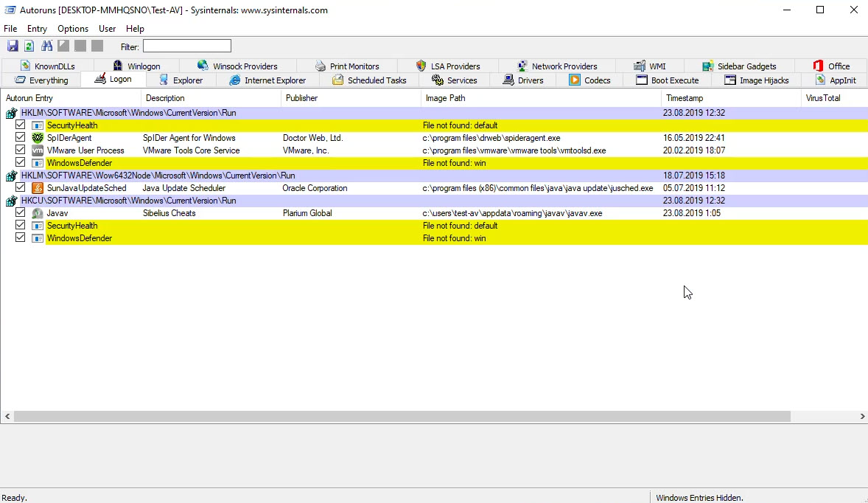Open the WMI tab
The height and width of the screenshot is (503, 868).
(x=650, y=66)
